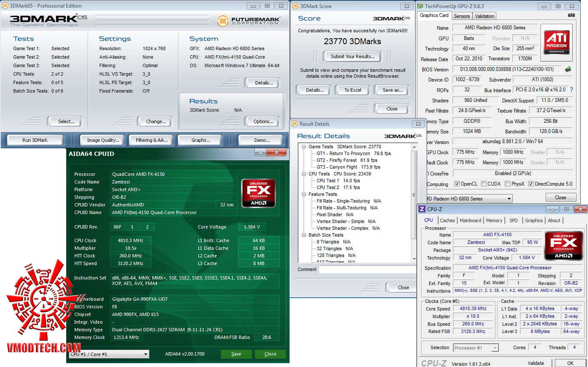This screenshot has width=588, height=367.
Task: Click the CPU-Z title bar icon
Action: [422, 209]
